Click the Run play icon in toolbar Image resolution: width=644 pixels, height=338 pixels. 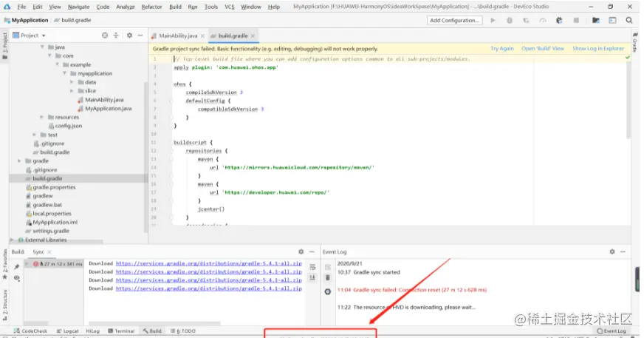point(493,20)
